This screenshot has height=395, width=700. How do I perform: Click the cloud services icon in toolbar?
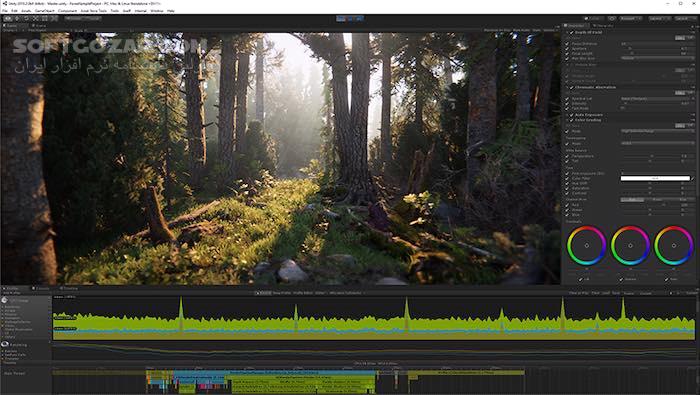tap(612, 19)
